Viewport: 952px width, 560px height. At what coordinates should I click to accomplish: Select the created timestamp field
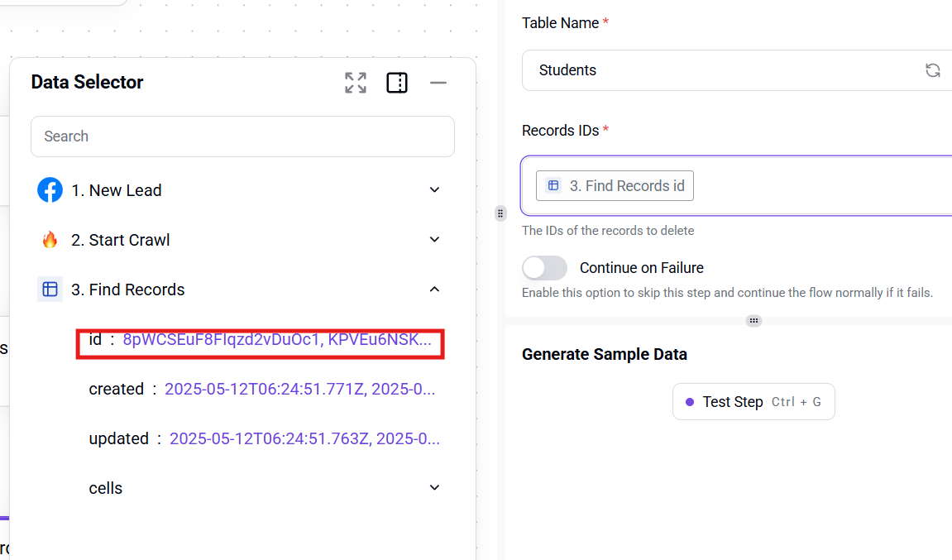tap(299, 389)
